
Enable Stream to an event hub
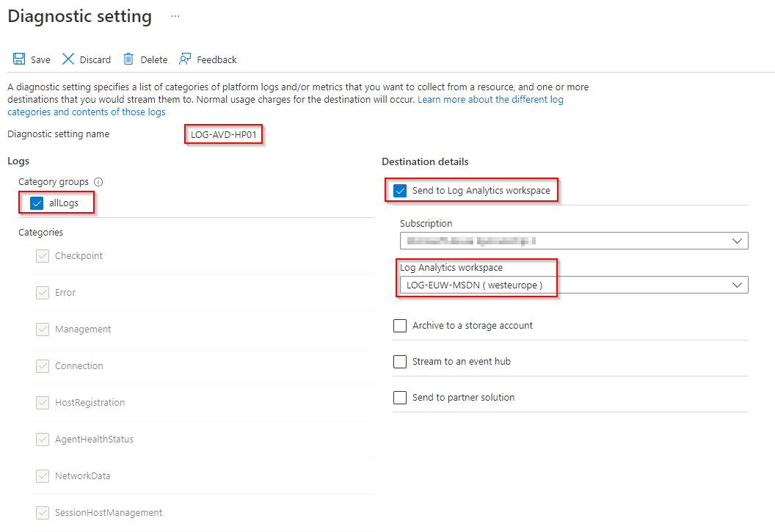[400, 361]
